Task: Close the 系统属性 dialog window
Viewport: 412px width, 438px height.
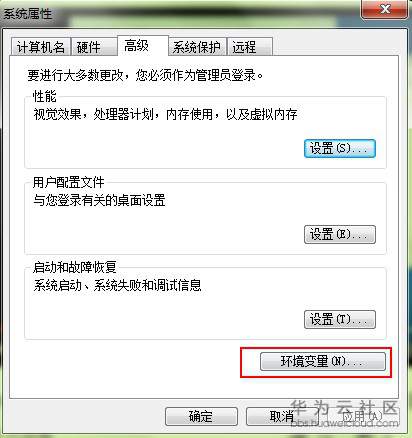Action: pos(384,9)
